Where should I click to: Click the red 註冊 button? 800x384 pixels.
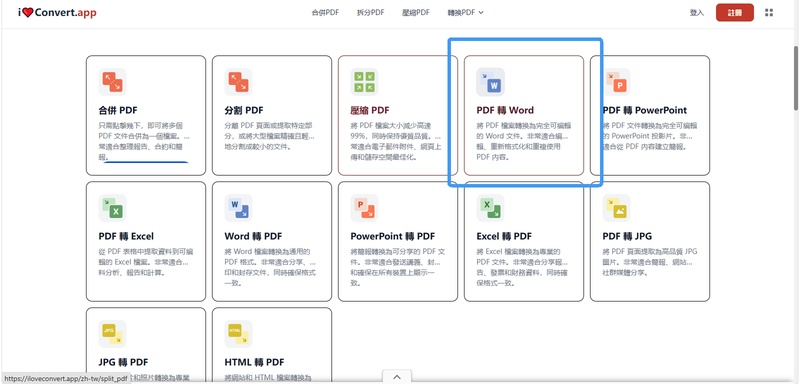pos(735,13)
